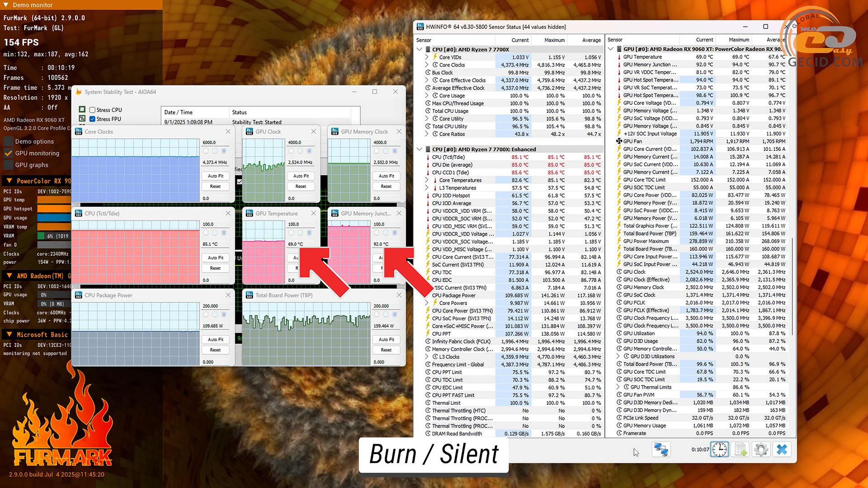Image resolution: width=868 pixels, height=488 pixels.
Task: Uncheck the Stress FPU checkbox
Action: coord(92,119)
